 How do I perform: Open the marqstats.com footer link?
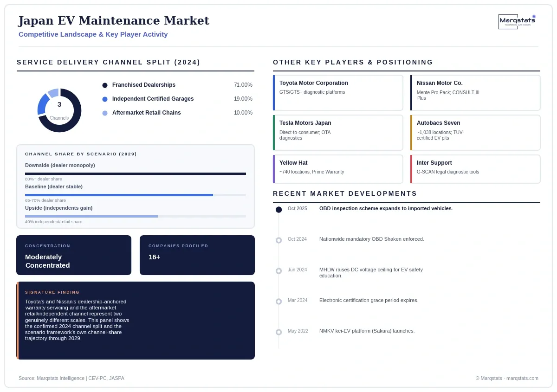pos(522,378)
